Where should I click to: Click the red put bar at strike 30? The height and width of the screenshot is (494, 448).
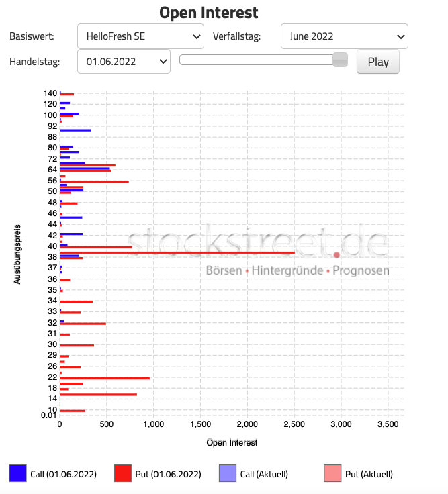[x=77, y=345]
